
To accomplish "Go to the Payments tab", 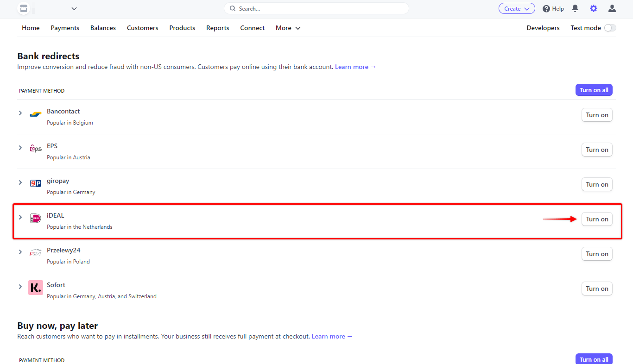I will (x=65, y=28).
